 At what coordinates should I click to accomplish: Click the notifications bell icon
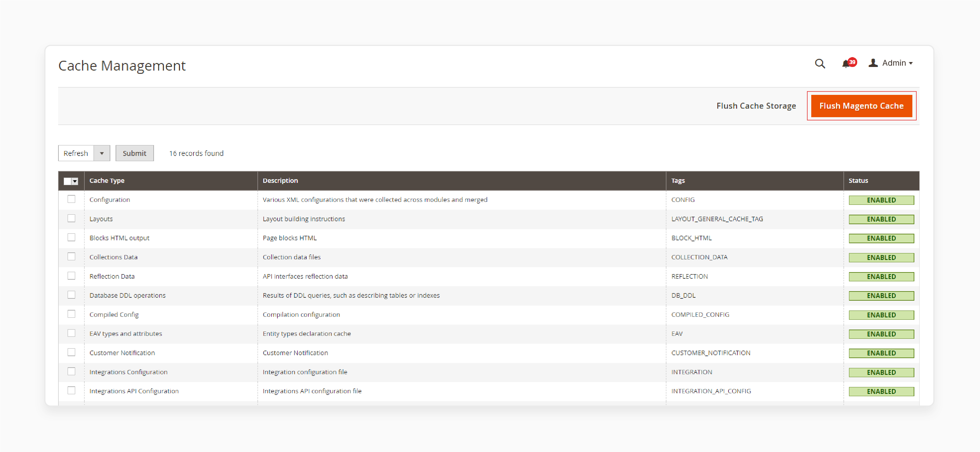pyautogui.click(x=847, y=63)
